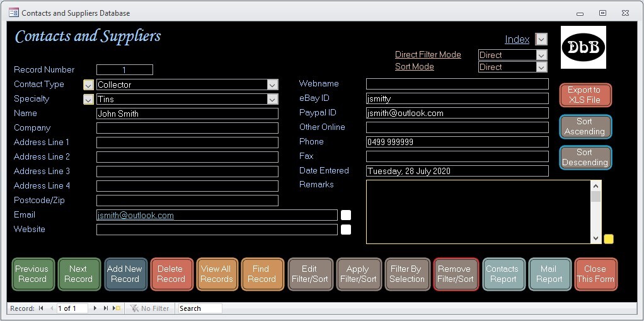Click yellow square beside Remarks box

(x=609, y=239)
